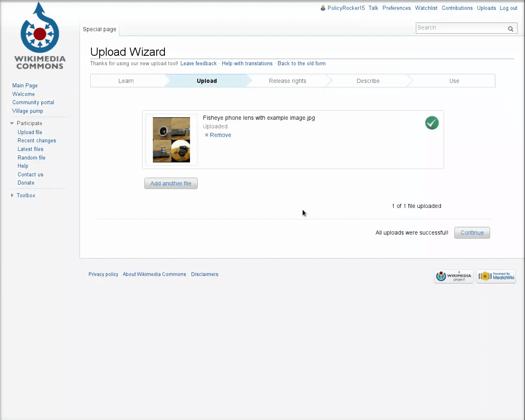Viewport: 525px width, 420px height.
Task: Open the Uploads link
Action: (486, 8)
